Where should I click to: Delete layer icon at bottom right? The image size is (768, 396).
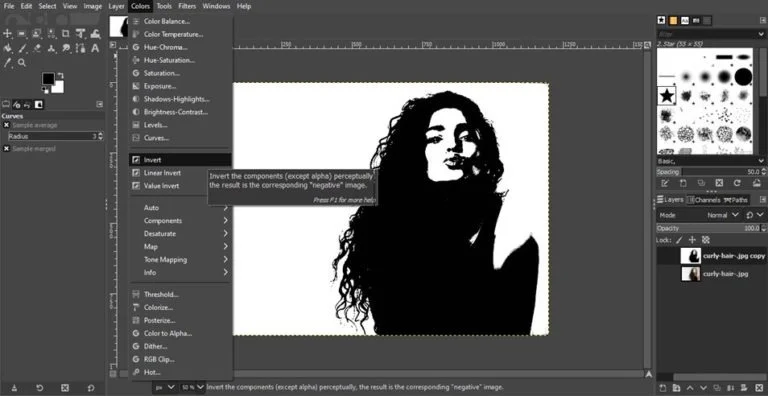pyautogui.click(x=759, y=388)
